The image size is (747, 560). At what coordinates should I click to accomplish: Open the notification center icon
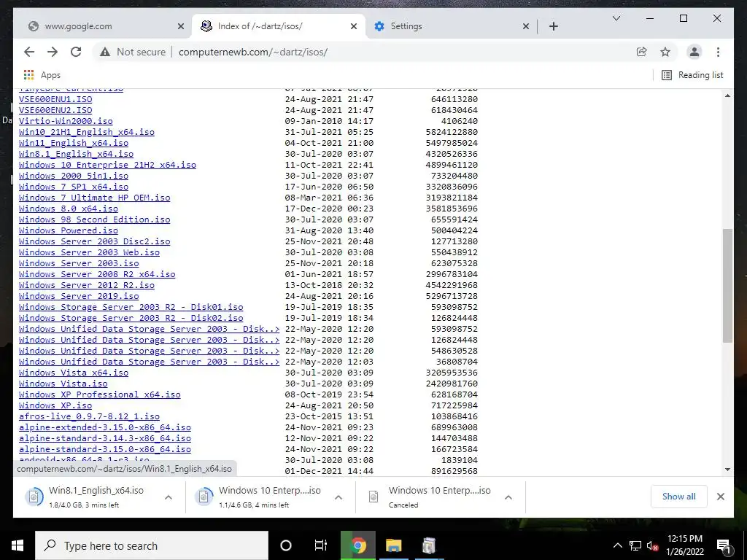[x=724, y=545]
